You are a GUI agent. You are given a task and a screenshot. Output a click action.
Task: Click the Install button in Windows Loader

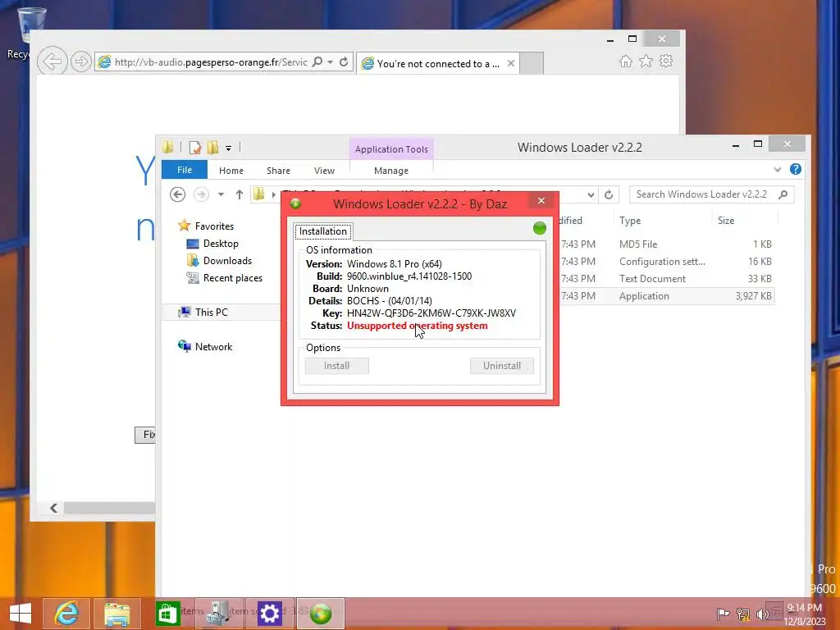tap(337, 366)
